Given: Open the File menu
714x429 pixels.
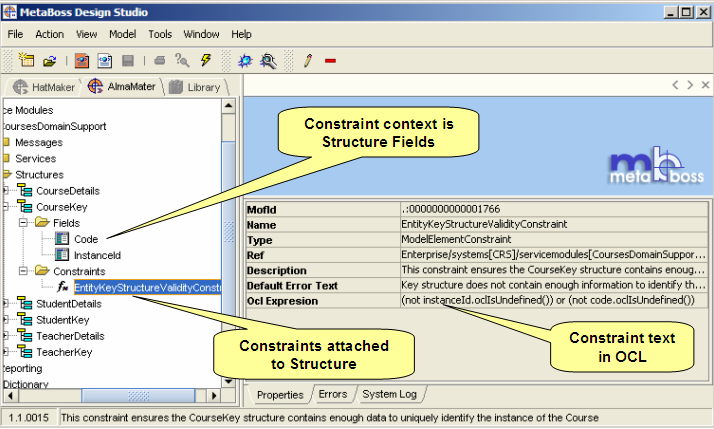Looking at the screenshot, I should [15, 34].
